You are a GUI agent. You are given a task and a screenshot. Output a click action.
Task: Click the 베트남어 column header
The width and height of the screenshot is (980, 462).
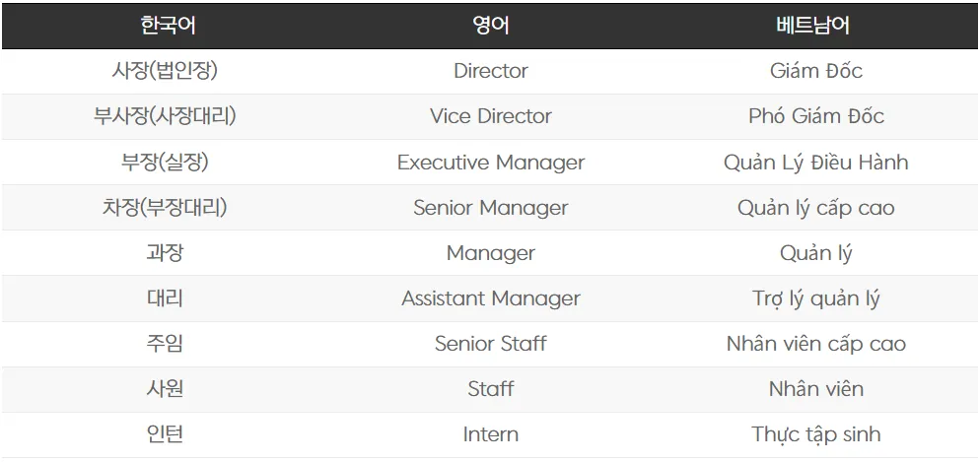[815, 26]
